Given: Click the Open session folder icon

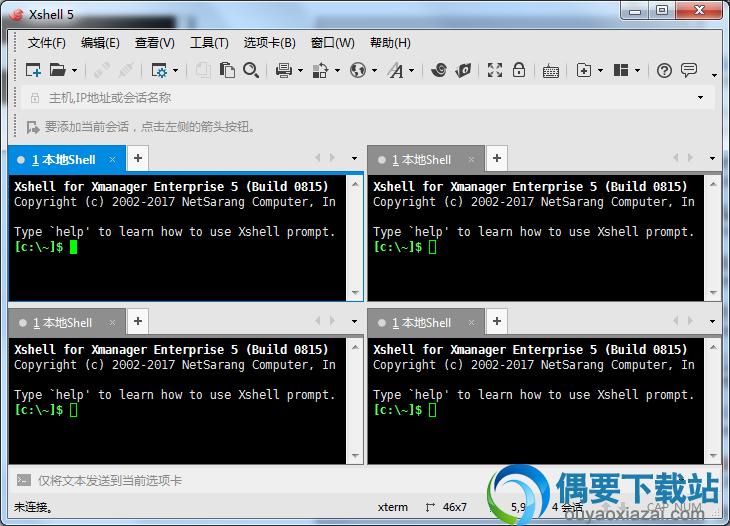Looking at the screenshot, I should (57, 70).
